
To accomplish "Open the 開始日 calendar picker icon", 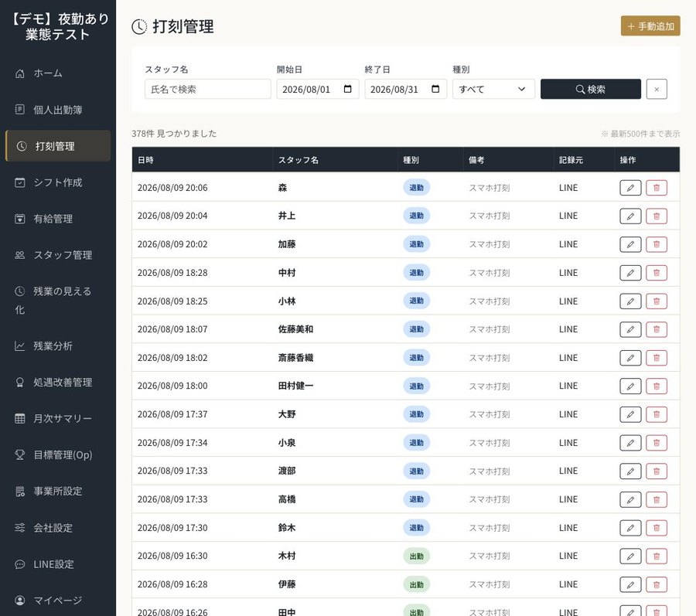I will (347, 89).
